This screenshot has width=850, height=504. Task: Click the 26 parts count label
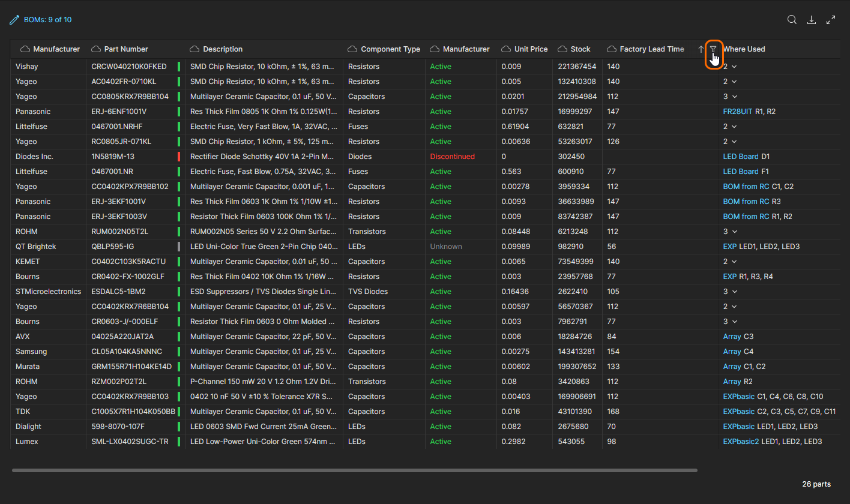(816, 484)
